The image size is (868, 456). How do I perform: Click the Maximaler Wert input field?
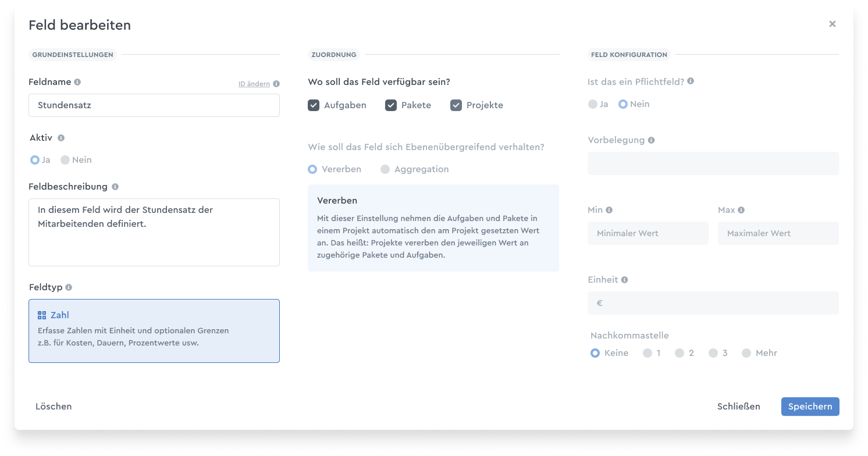pyautogui.click(x=778, y=233)
